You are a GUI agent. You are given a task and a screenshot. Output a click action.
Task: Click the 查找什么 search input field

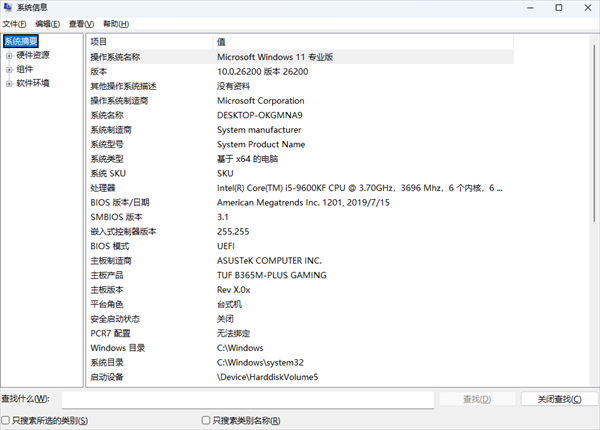point(248,399)
